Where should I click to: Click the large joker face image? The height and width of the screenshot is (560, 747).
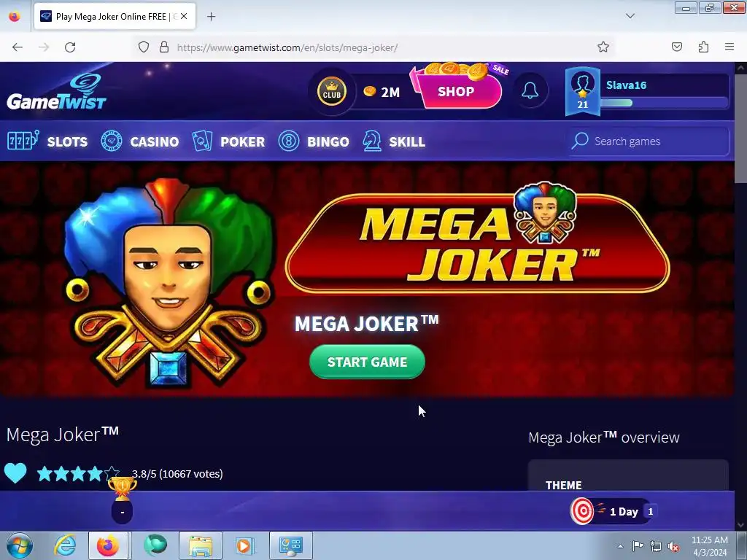(168, 284)
